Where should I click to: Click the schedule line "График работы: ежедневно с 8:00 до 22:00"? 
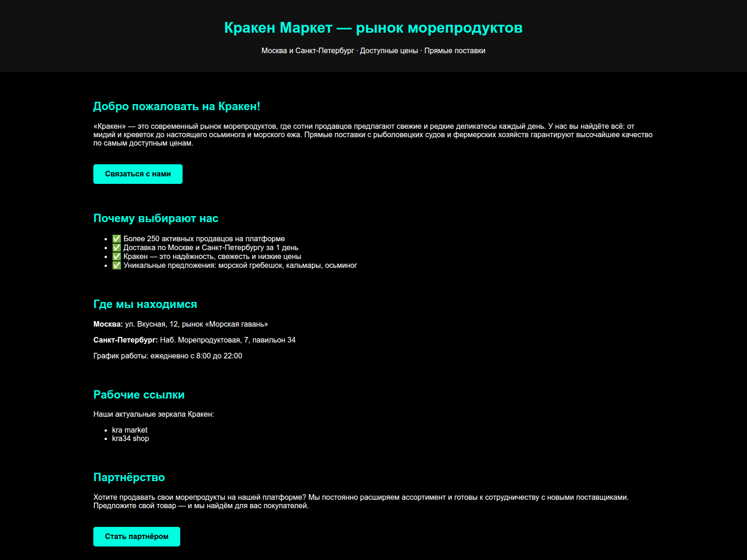click(168, 356)
